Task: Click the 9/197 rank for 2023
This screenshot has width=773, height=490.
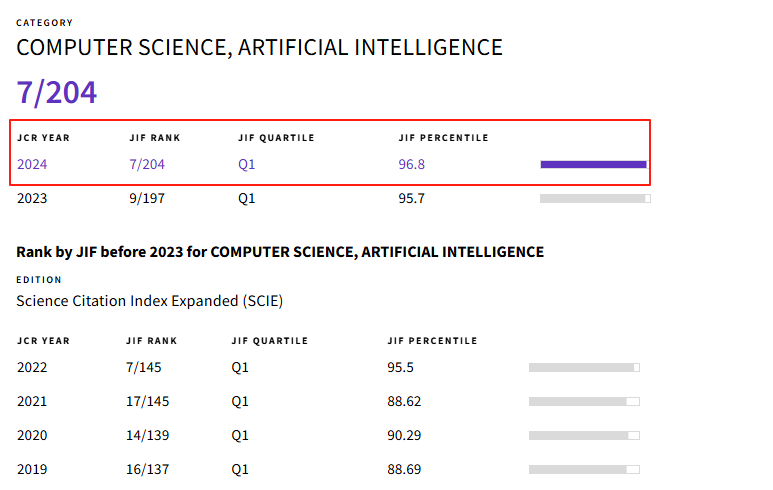Action: [x=147, y=199]
